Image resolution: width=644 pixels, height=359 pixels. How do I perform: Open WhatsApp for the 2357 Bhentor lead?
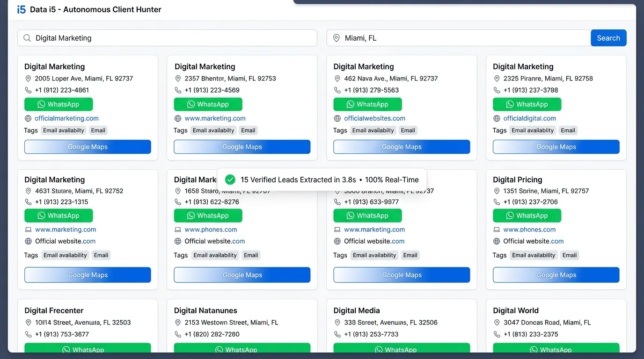click(x=208, y=104)
